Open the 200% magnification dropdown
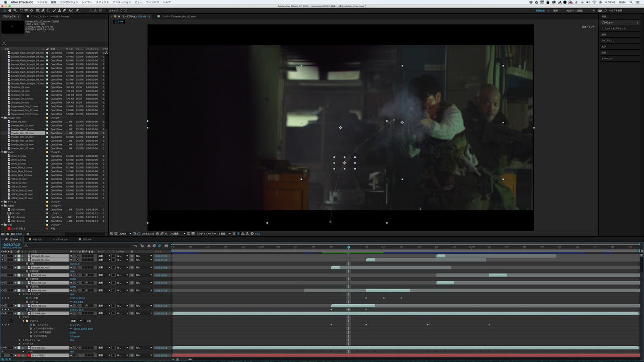This screenshot has width=644, height=362. click(123, 233)
